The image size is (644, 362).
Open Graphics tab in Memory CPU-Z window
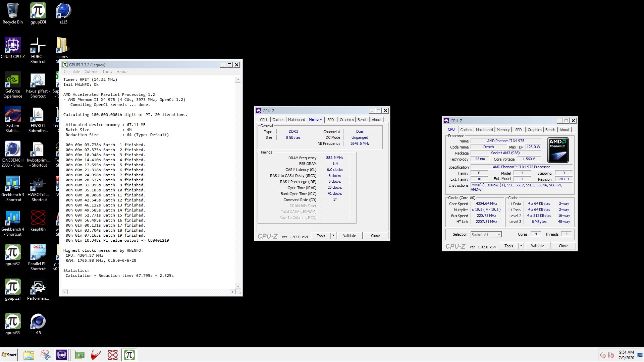[x=346, y=120]
